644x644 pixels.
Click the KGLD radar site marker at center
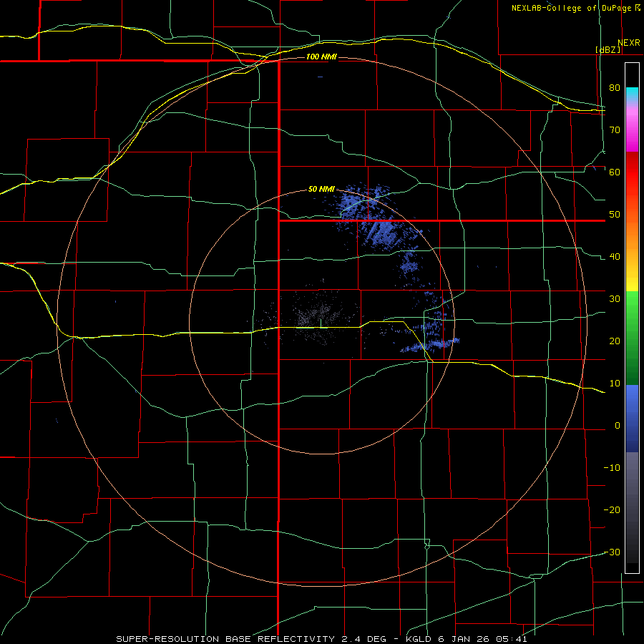(321, 323)
